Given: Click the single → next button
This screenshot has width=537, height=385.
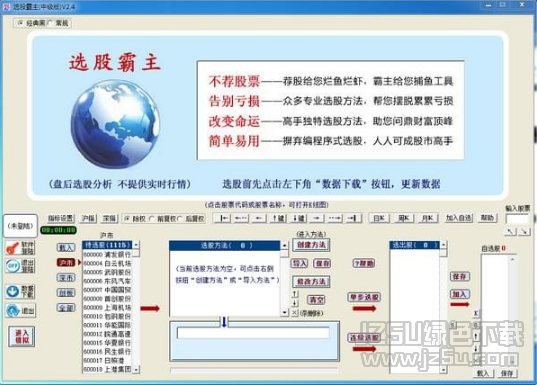Looking at the screenshot, I should pyautogui.click(x=316, y=218).
